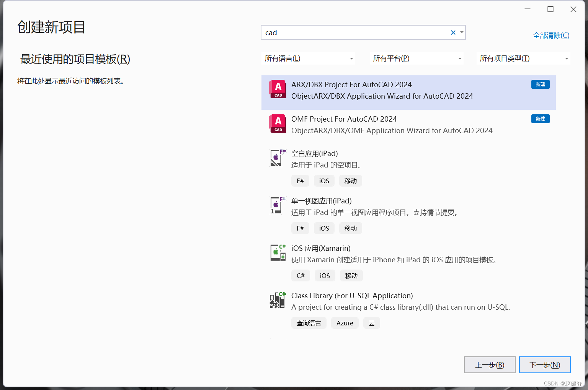Click F# tag under 单一视图应用(iPad)

coord(300,228)
